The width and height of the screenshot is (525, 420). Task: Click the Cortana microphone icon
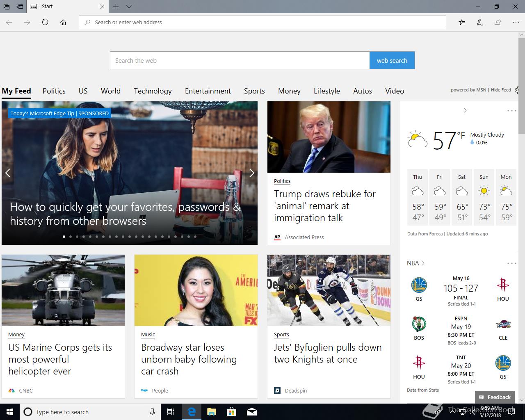point(152,412)
